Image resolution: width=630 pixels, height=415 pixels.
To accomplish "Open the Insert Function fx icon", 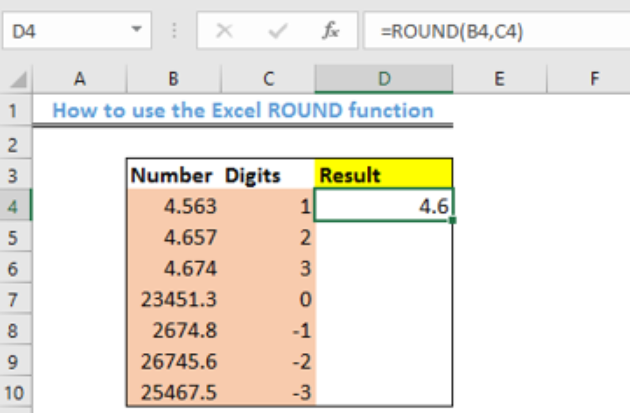I will 331,31.
